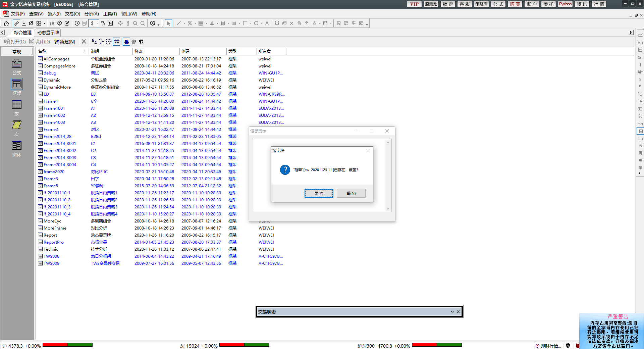Toggle the dollar sign toolbar button
This screenshot has width=644, height=349.
[x=92, y=23]
